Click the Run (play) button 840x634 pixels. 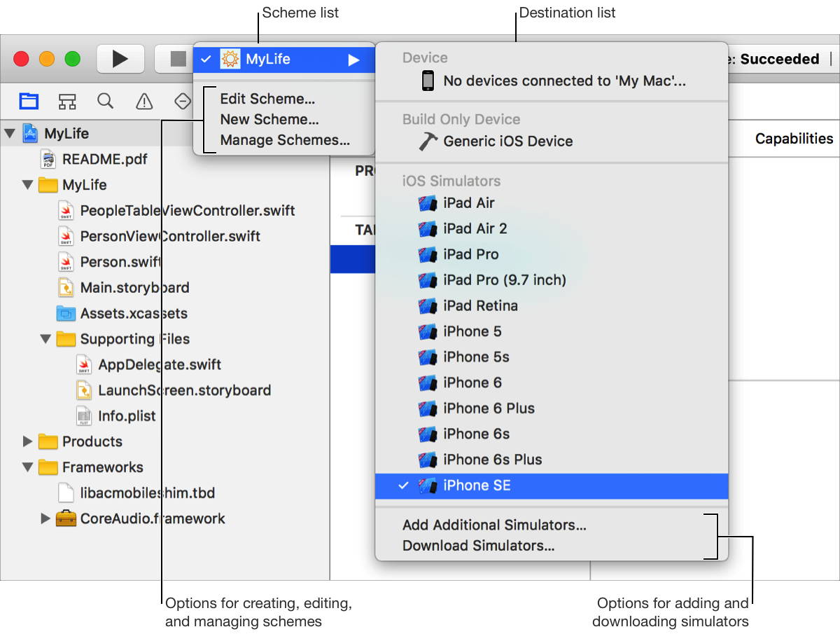click(120, 59)
